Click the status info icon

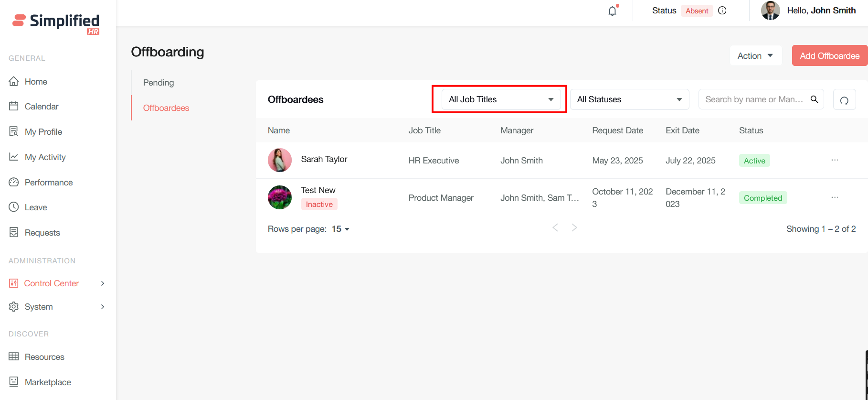pos(722,11)
